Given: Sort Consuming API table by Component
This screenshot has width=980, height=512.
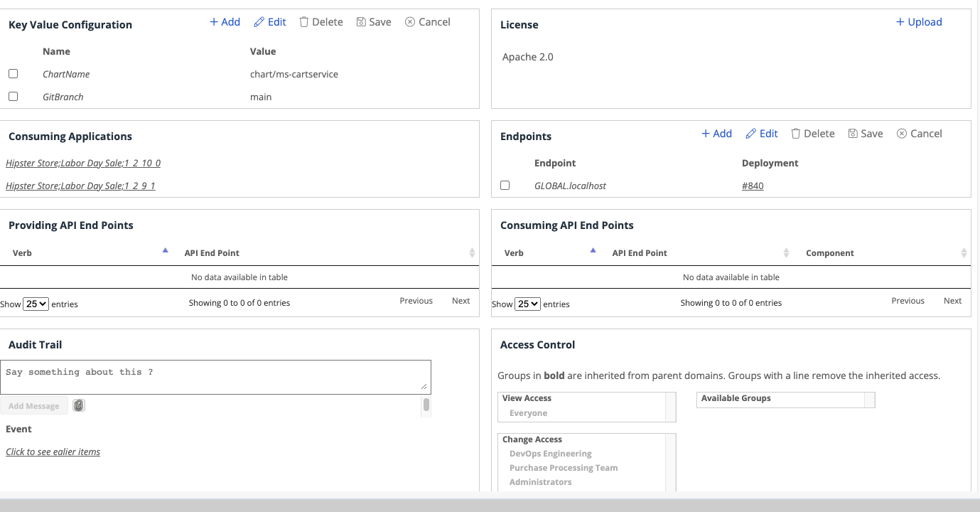Looking at the screenshot, I should [830, 253].
